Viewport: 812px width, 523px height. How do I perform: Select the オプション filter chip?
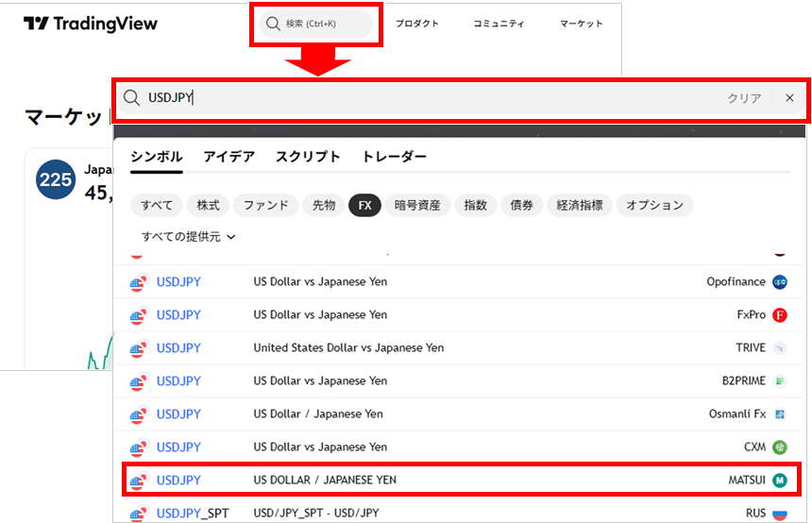pyautogui.click(x=654, y=205)
